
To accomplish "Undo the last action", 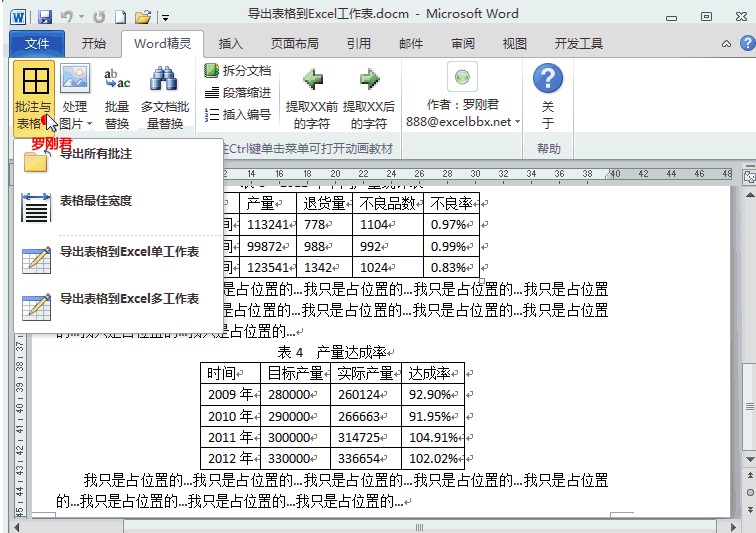I will [67, 17].
